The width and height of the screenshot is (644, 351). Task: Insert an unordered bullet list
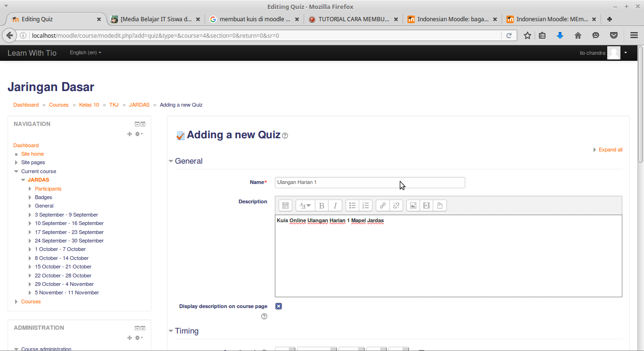[x=352, y=205]
